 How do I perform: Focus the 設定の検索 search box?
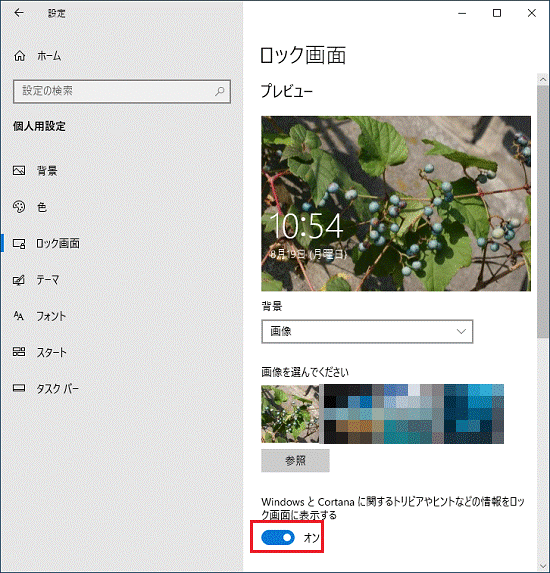(122, 91)
